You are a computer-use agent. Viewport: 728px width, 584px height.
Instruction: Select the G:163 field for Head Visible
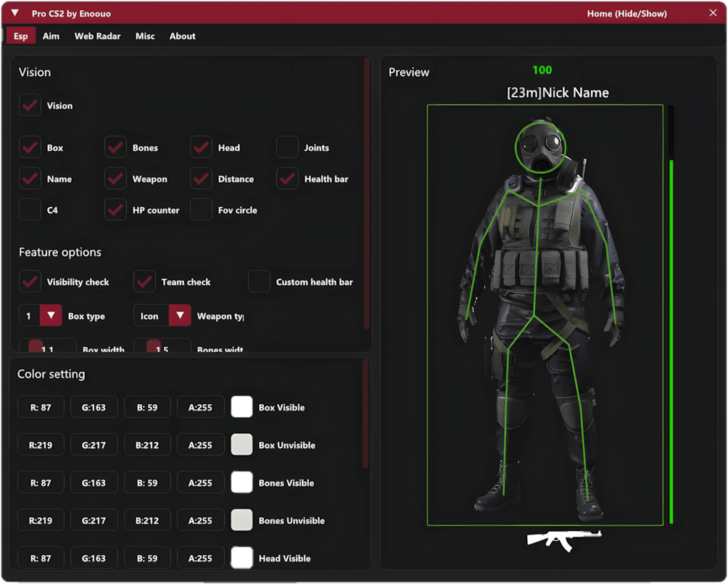94,557
